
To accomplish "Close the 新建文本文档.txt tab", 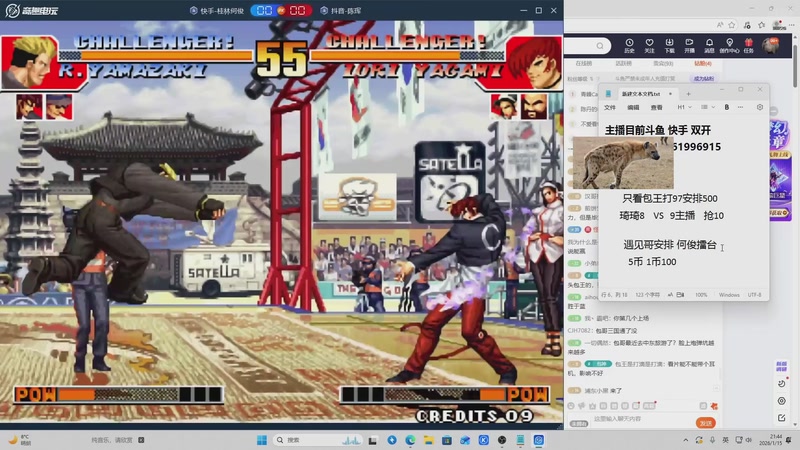I will coord(670,94).
